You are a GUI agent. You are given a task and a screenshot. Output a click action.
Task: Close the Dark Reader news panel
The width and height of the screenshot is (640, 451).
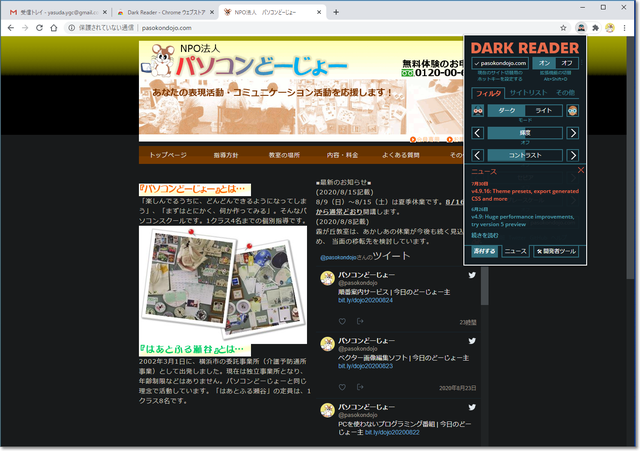tap(580, 171)
